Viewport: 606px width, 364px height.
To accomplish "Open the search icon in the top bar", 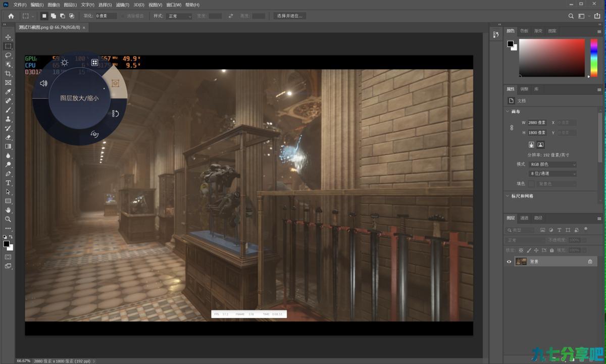I will pos(571,16).
